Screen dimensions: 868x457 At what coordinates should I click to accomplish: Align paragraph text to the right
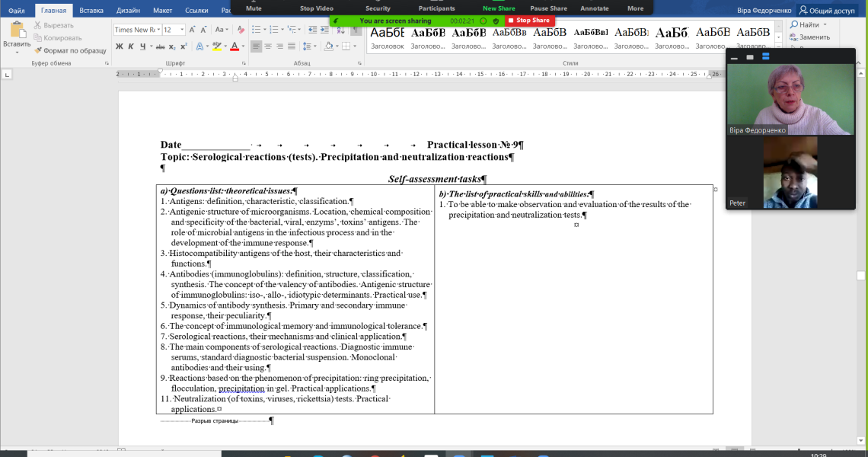279,46
